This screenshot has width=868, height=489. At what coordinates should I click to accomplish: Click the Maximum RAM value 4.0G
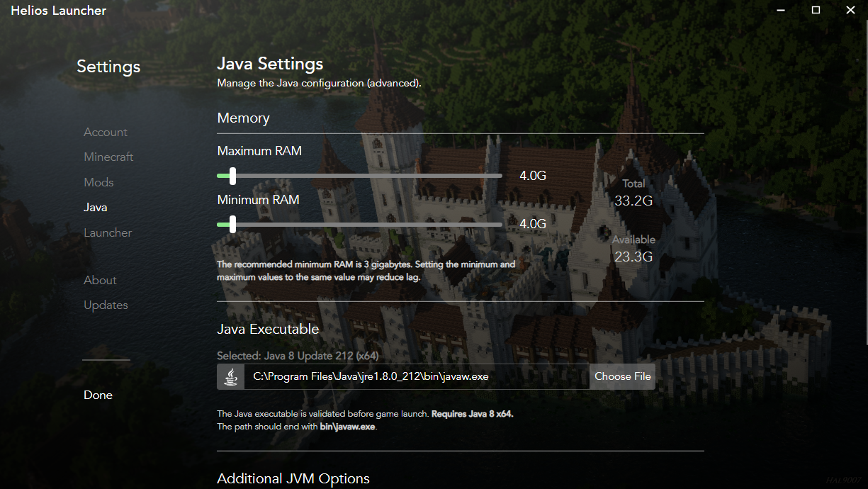pyautogui.click(x=533, y=176)
